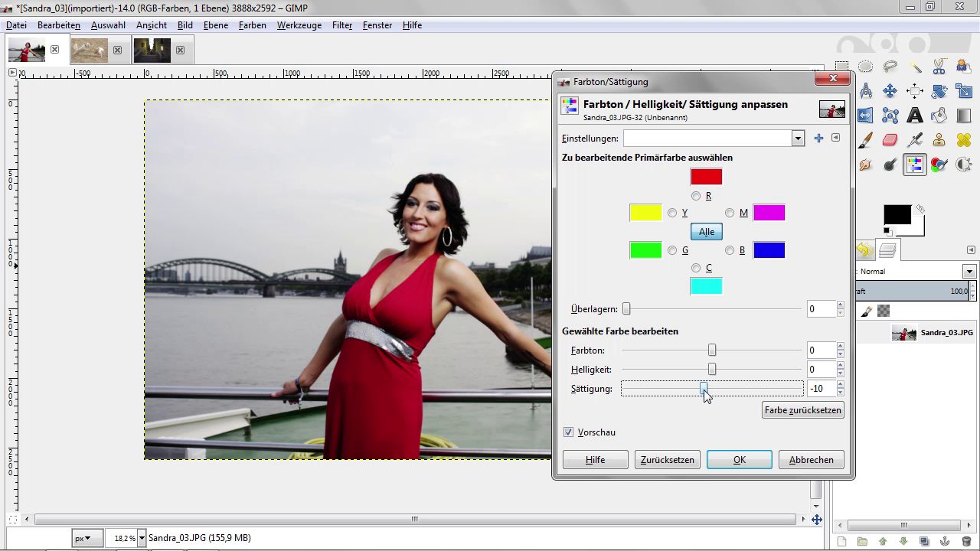Choose the Scissors select tool
Viewport: 980px width, 551px height.
tap(939, 67)
